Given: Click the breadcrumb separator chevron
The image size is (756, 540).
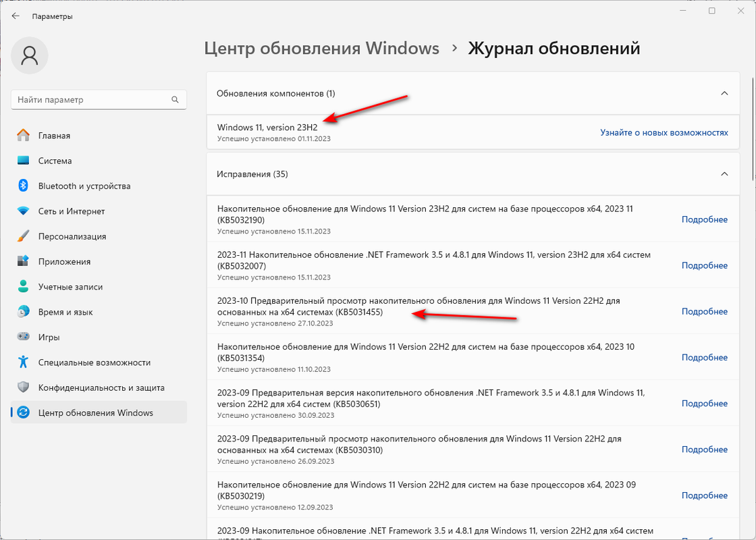Looking at the screenshot, I should coord(454,48).
